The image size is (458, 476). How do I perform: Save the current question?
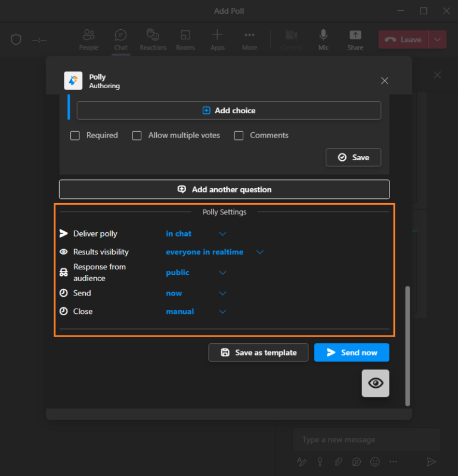pos(353,157)
